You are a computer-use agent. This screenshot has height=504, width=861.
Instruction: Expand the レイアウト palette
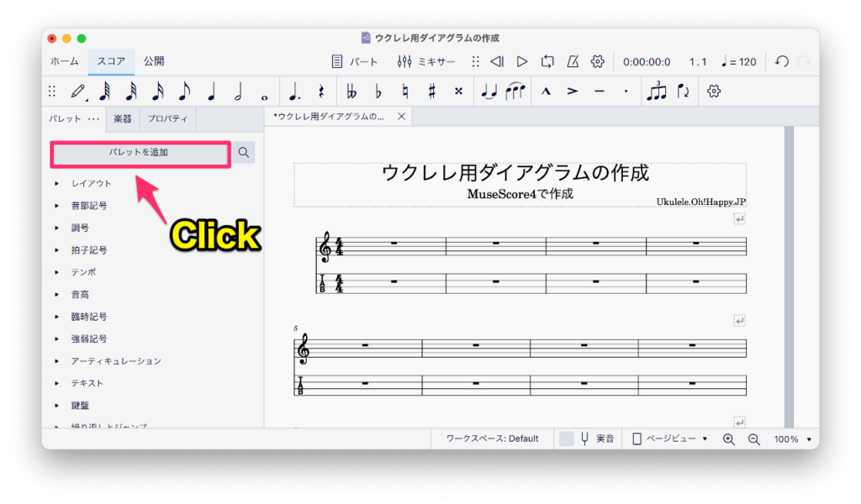pyautogui.click(x=57, y=183)
